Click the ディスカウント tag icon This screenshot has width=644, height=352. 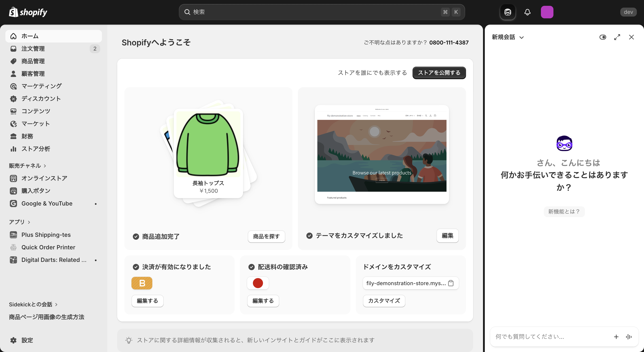coord(13,98)
